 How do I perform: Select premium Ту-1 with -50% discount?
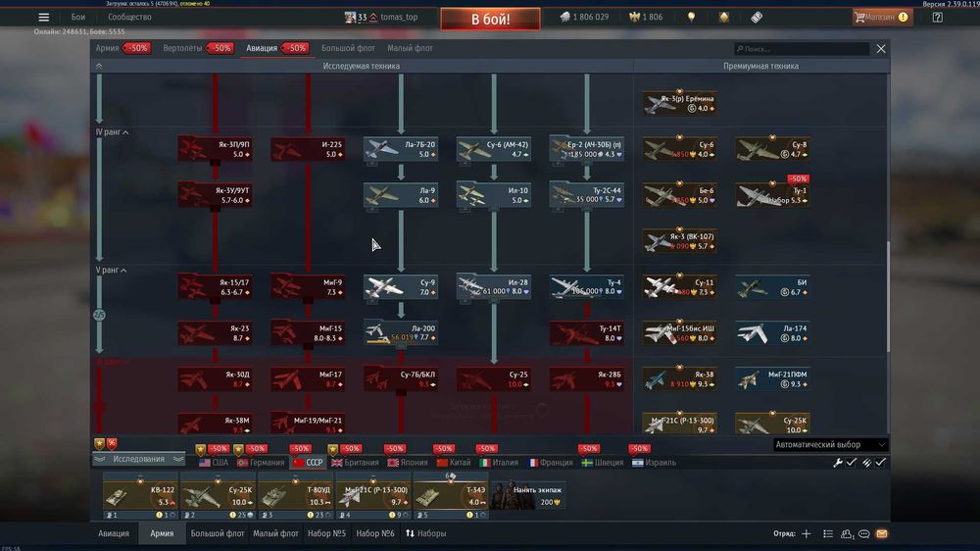(772, 195)
